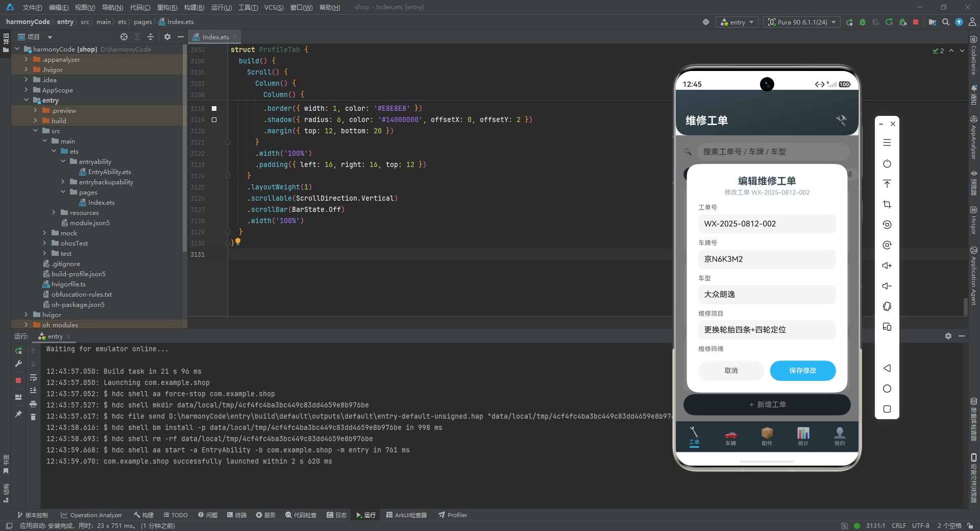Click the project structure folder icon

pos(933,22)
